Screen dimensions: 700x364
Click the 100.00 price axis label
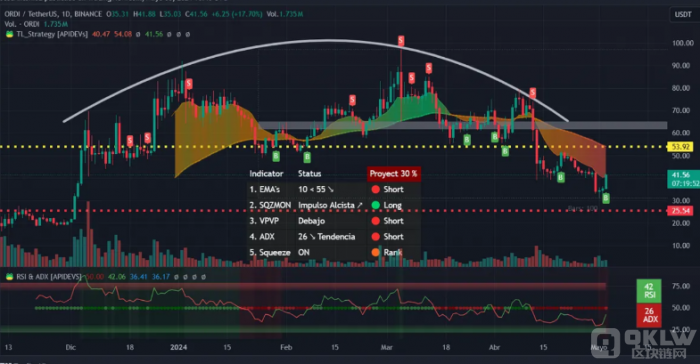pyautogui.click(x=683, y=43)
